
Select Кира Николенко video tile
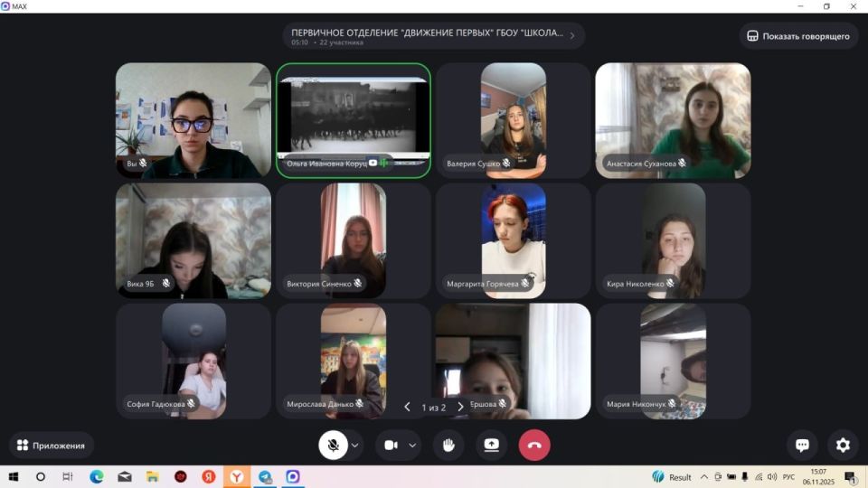click(x=673, y=240)
